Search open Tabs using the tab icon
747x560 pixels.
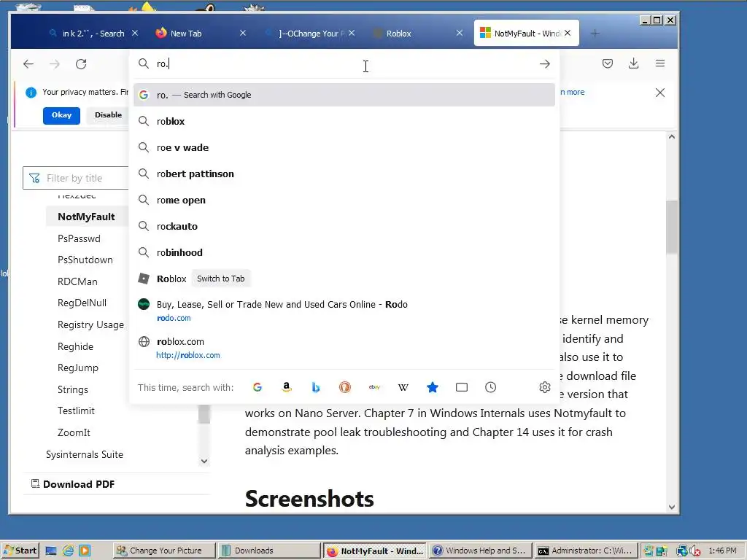[462, 388]
